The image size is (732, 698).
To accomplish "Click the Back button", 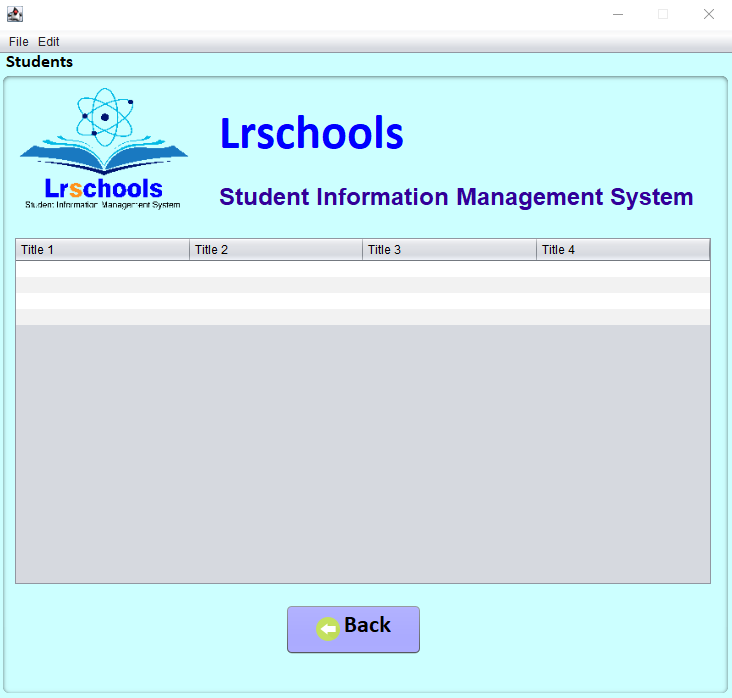I will (x=353, y=629).
